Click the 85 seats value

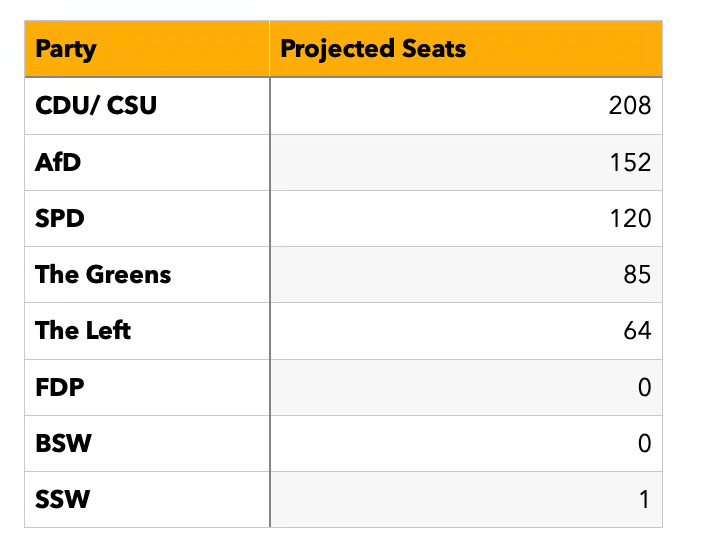tap(637, 275)
